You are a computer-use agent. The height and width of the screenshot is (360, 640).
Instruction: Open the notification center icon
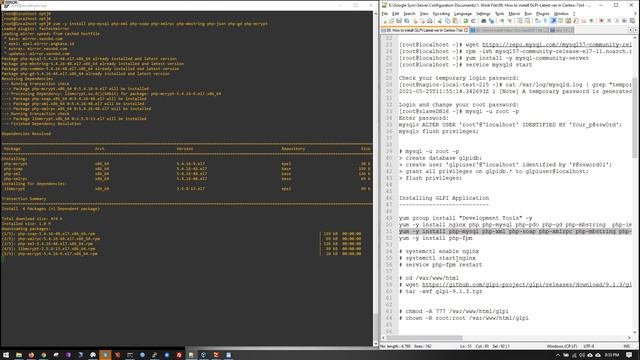(629, 355)
